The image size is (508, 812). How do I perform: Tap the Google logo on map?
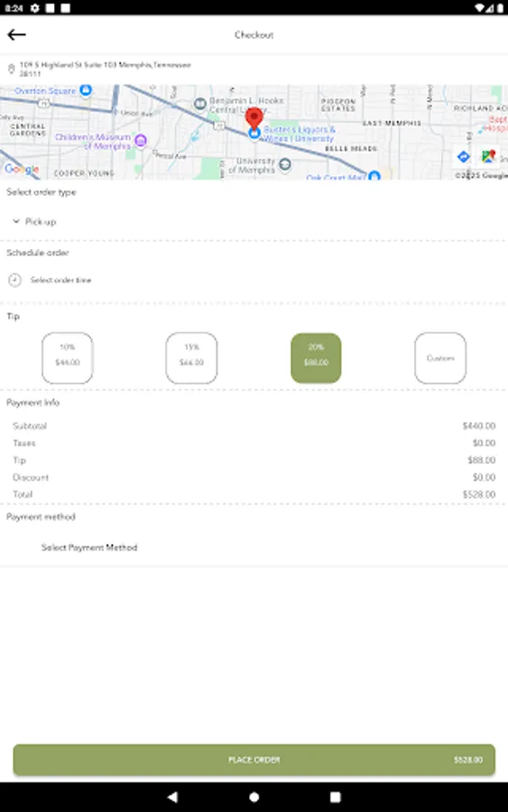click(22, 169)
